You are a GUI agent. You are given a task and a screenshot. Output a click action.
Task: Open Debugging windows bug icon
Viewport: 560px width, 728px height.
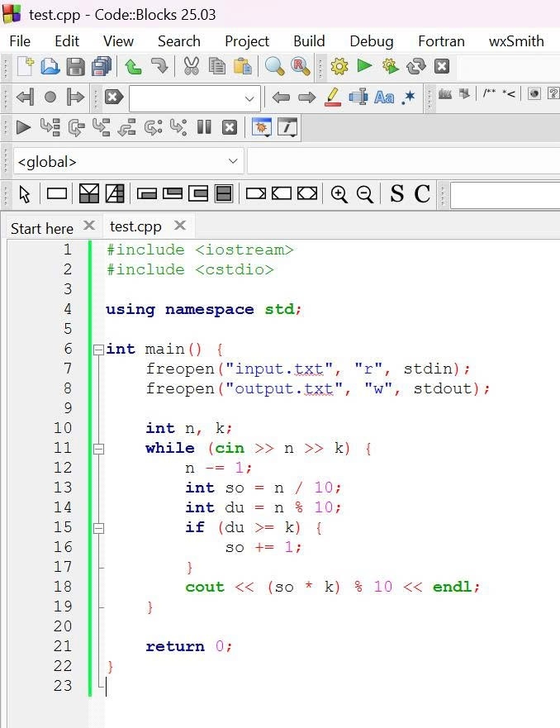(262, 126)
